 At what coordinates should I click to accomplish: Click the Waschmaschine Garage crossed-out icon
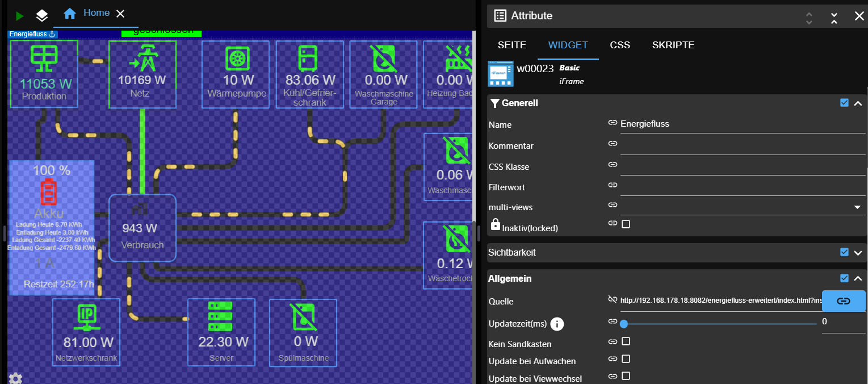click(384, 58)
